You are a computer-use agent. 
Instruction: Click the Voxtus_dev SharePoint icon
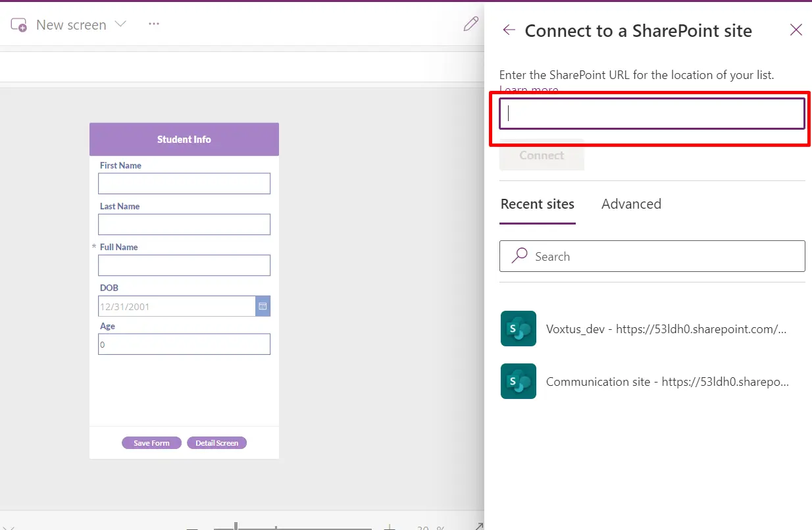click(519, 329)
